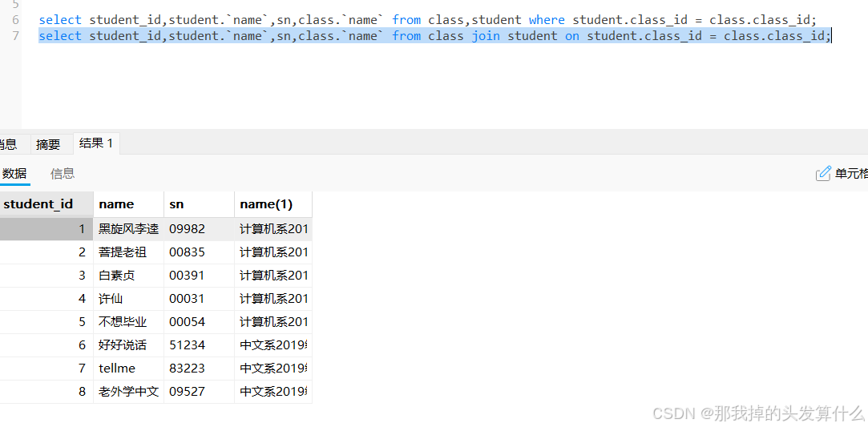Image resolution: width=868 pixels, height=427 pixels.
Task: Open the 结果 1 tab
Action: (x=96, y=144)
